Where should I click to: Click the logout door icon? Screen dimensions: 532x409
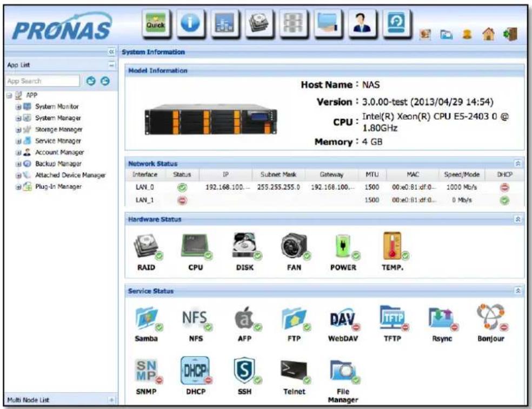510,34
